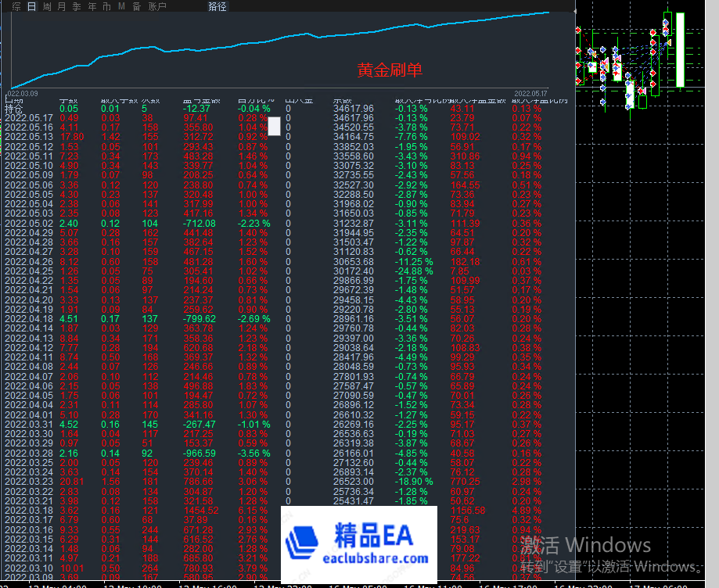This screenshot has width=719, height=588.
Task: Click the small white box beside 0.28 %
Action: [274, 126]
